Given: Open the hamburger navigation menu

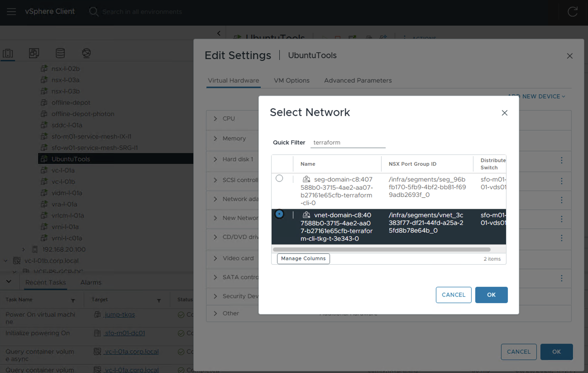Looking at the screenshot, I should pyautogui.click(x=11, y=12).
